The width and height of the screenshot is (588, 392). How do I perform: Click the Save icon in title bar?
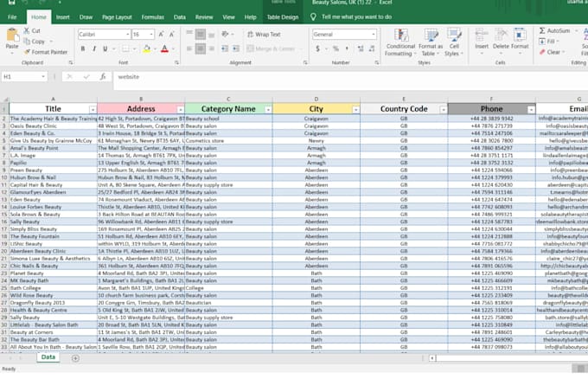tap(11, 3)
